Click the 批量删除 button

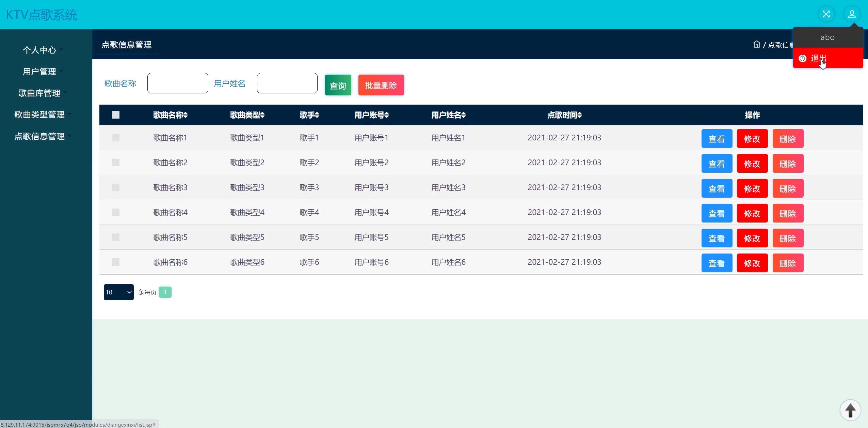381,85
